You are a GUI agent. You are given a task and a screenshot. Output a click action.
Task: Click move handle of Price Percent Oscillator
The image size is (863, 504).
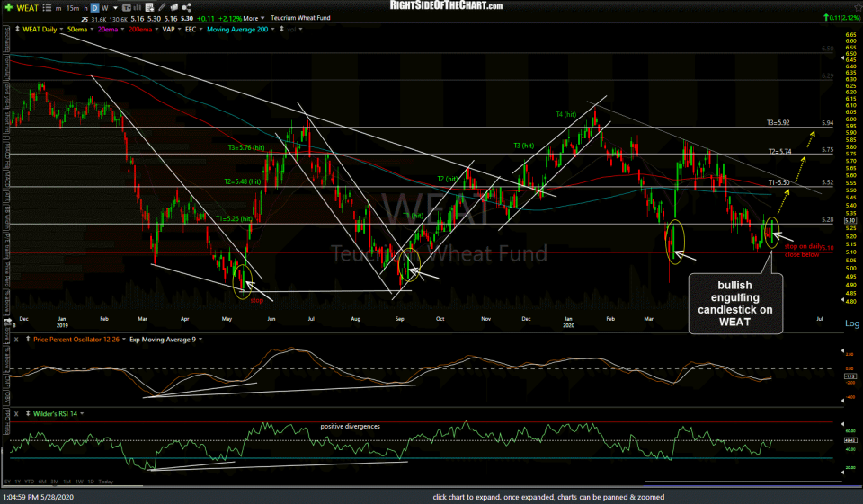[x=28, y=340]
